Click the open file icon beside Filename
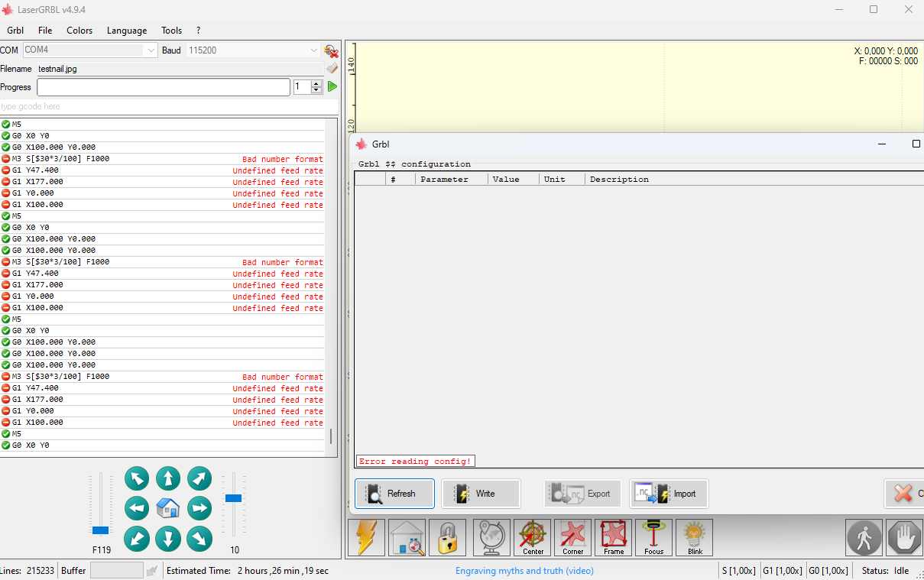This screenshot has height=580, width=924. (332, 69)
